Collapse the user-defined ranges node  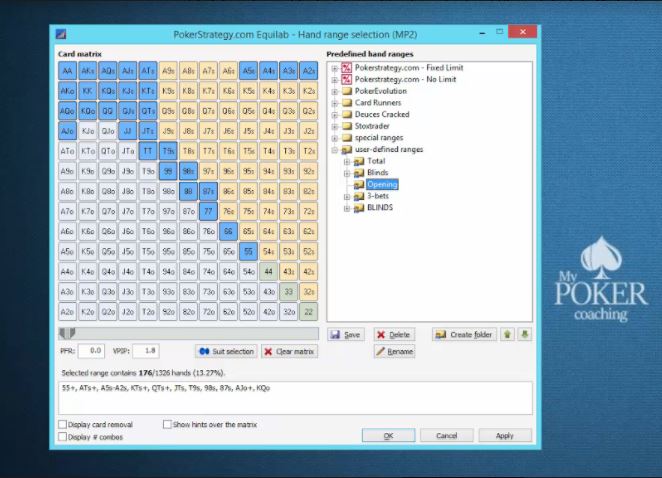[x=334, y=149]
